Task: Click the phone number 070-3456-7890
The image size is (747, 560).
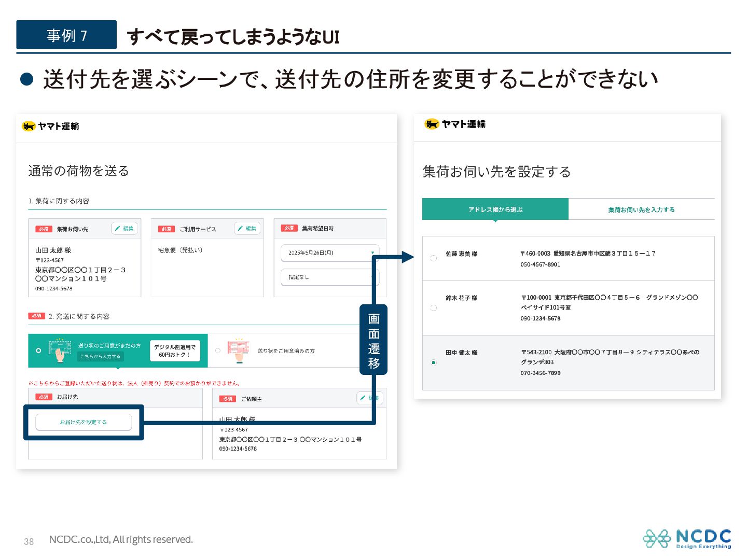Action: pyautogui.click(x=541, y=373)
